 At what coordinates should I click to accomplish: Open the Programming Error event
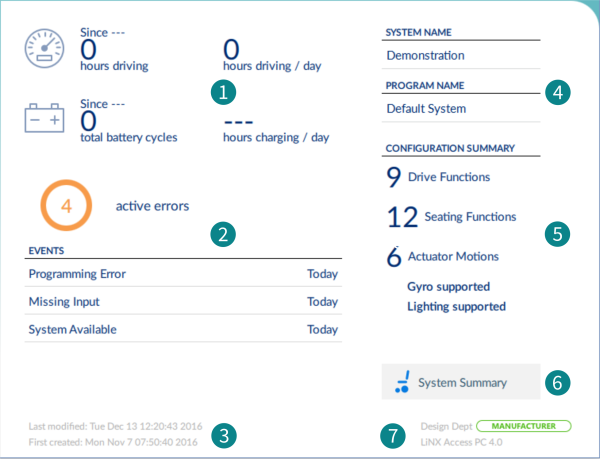[183, 274]
